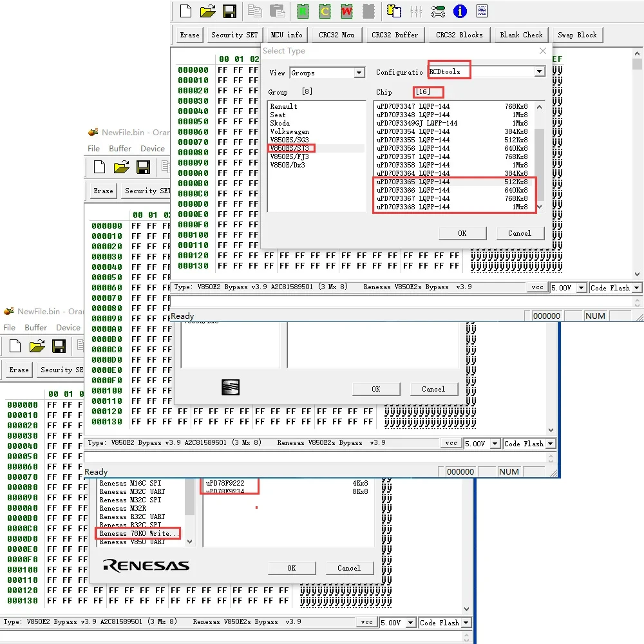Click the blue info circle icon
The image size is (644, 644).
[460, 11]
